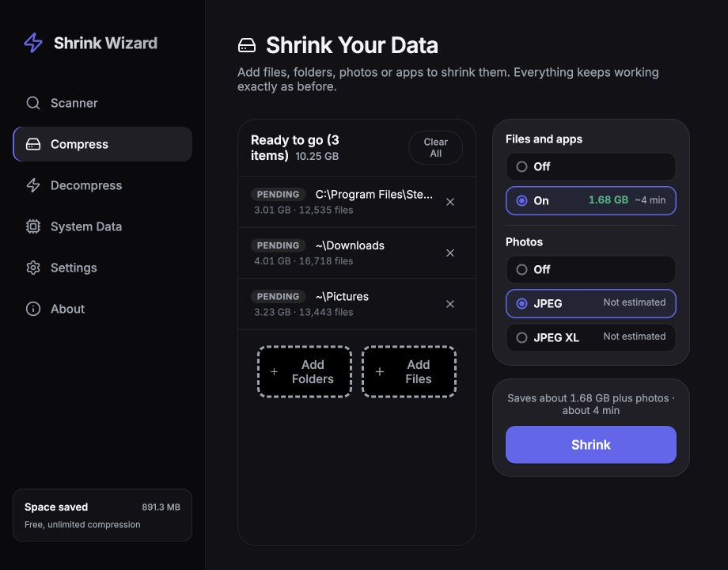Turn Files and apps compression Off
The height and width of the screenshot is (570, 728).
pyautogui.click(x=590, y=166)
